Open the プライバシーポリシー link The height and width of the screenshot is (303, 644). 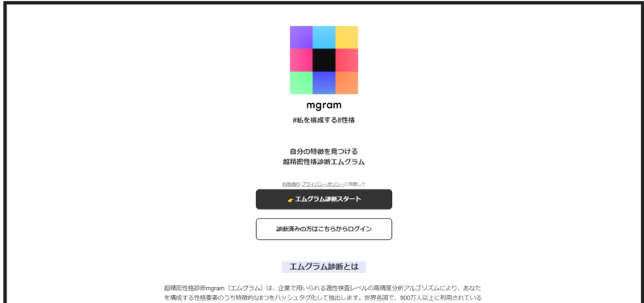323,185
